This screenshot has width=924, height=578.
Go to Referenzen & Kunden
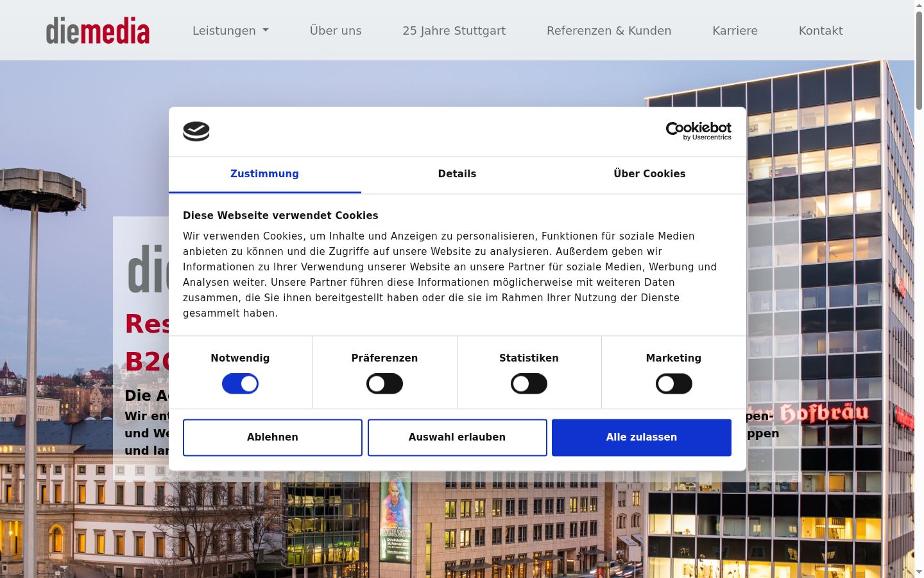pyautogui.click(x=609, y=31)
